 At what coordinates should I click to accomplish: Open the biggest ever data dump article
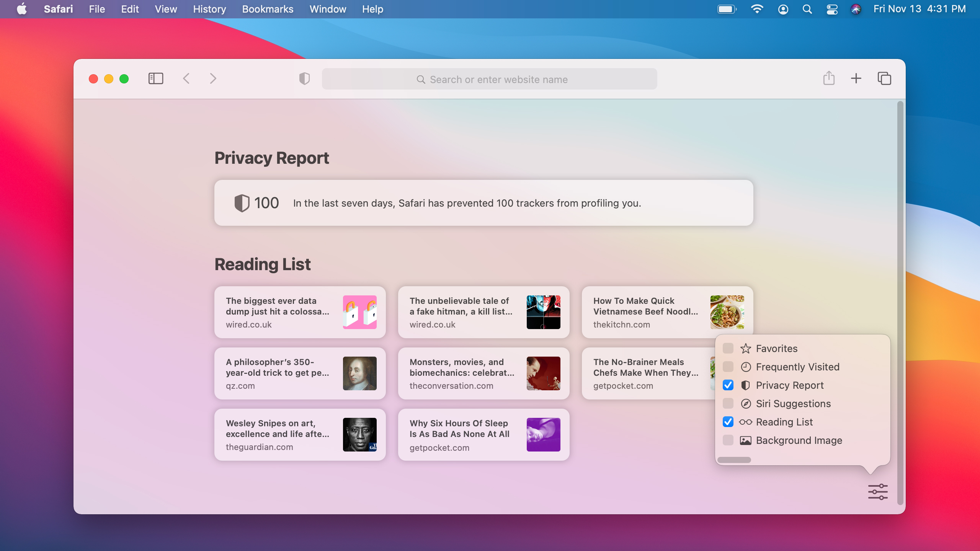(x=300, y=312)
